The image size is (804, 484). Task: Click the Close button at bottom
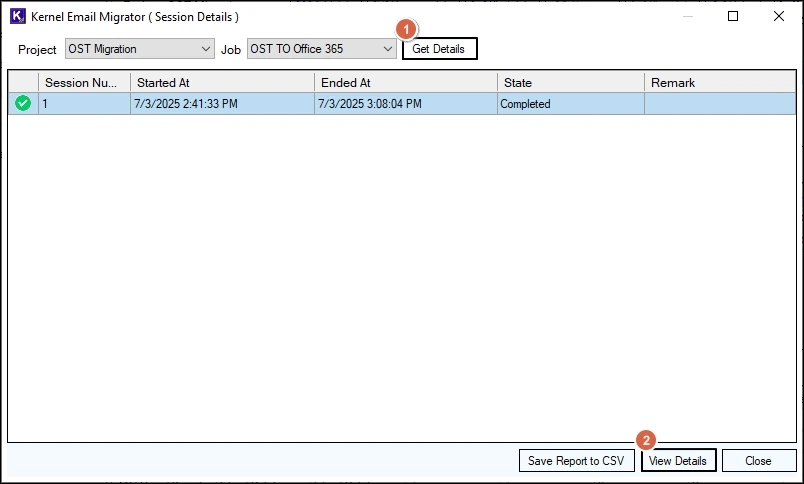click(759, 460)
